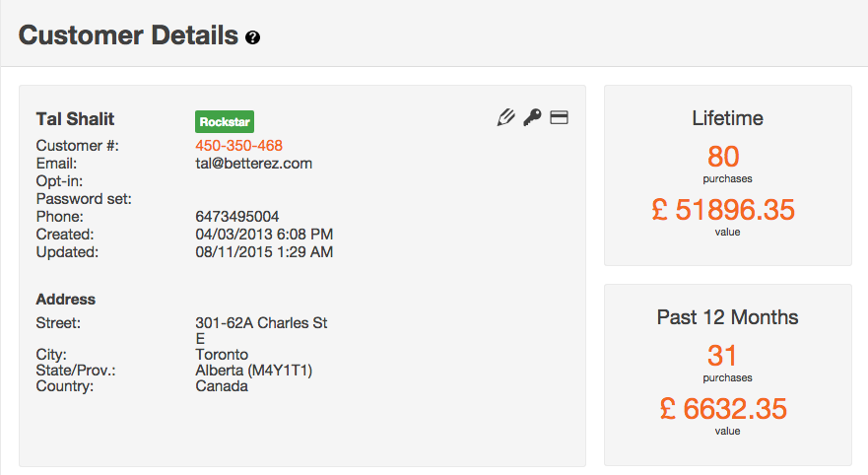Click the past 12 months purchases count 31
Screen dimensions: 868x475
723,355
